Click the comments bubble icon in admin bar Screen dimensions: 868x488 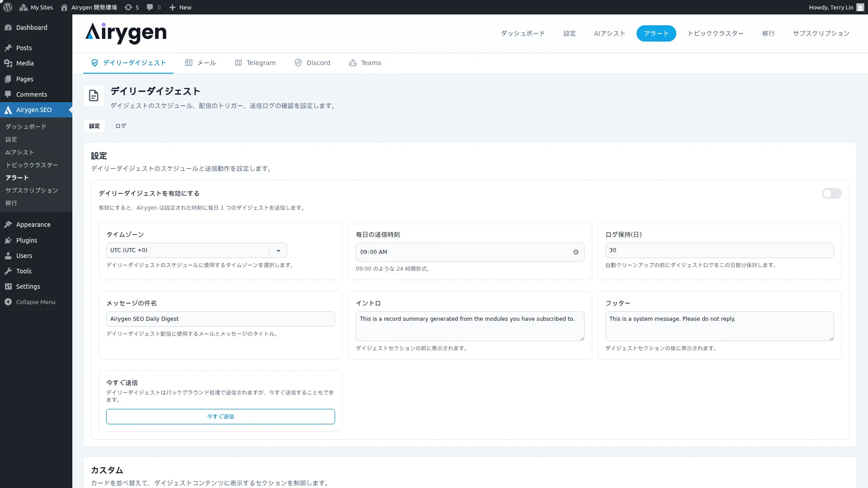click(149, 7)
